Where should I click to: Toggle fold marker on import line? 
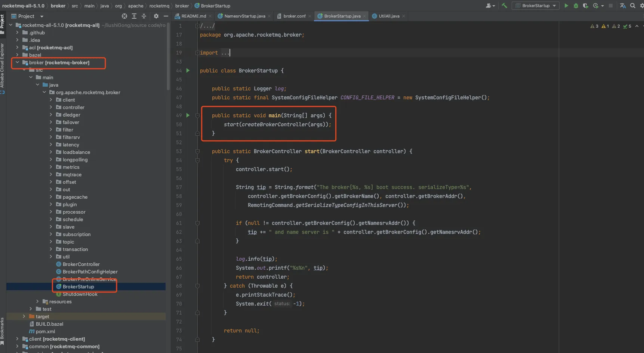197,53
